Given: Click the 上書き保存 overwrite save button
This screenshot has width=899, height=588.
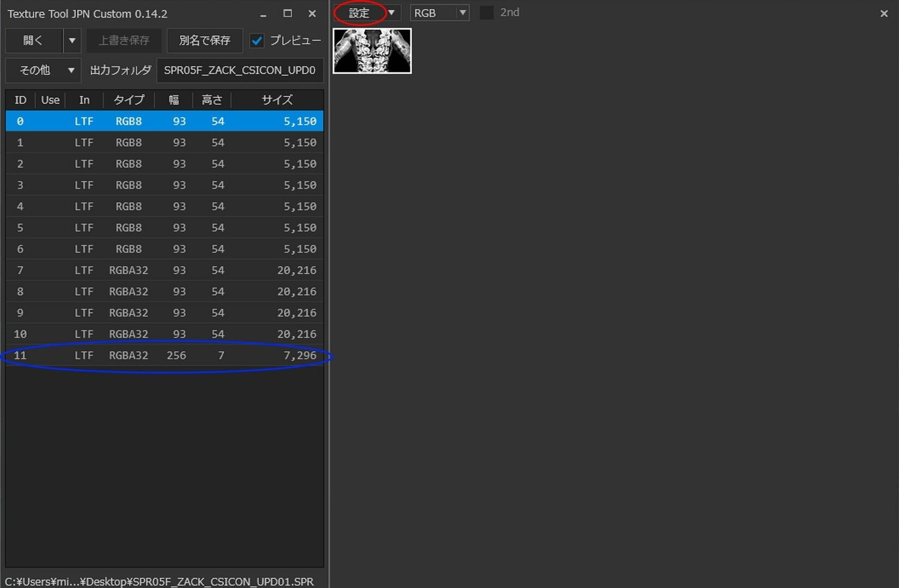Looking at the screenshot, I should tap(124, 40).
